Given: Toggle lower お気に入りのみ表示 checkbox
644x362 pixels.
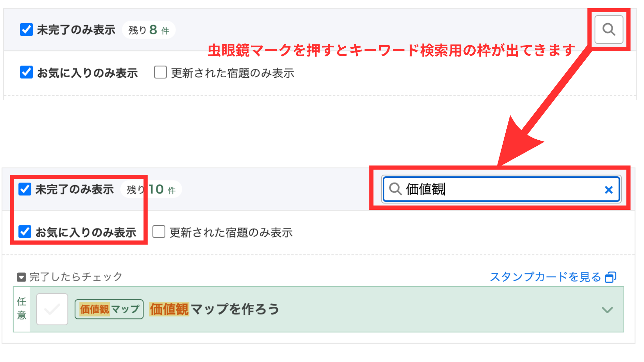Looking at the screenshot, I should [25, 232].
